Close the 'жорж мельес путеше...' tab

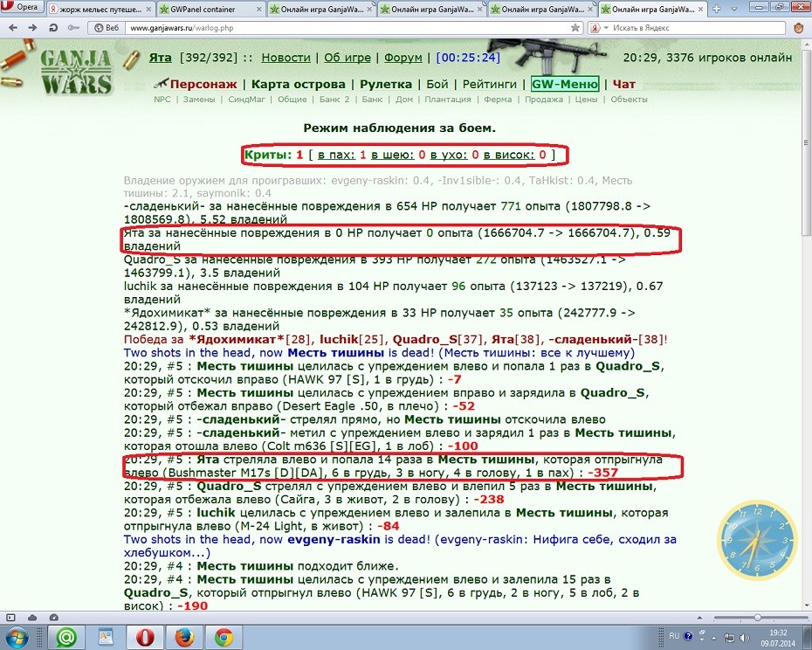coord(148,10)
